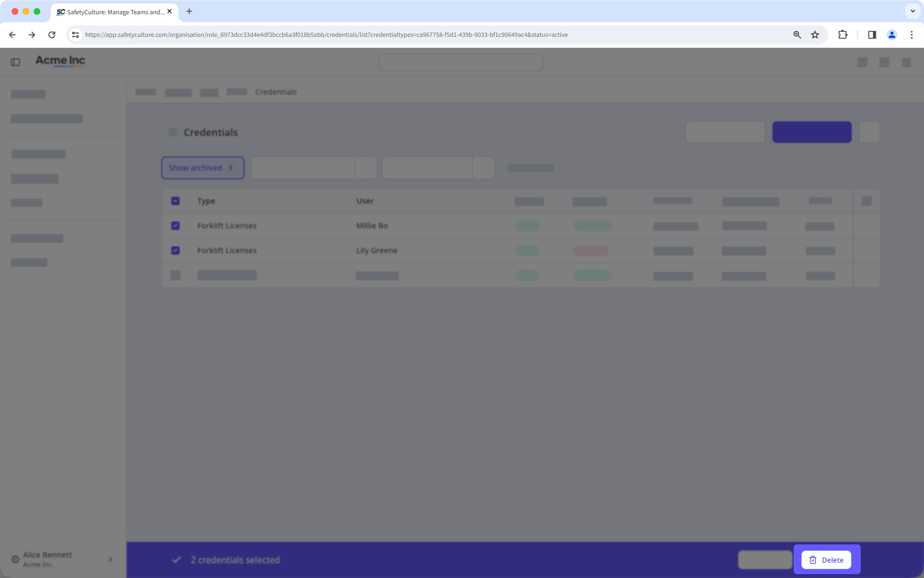Click the gear icon beside Alice Bennett
Viewport: 924px width, 578px height.
point(15,559)
